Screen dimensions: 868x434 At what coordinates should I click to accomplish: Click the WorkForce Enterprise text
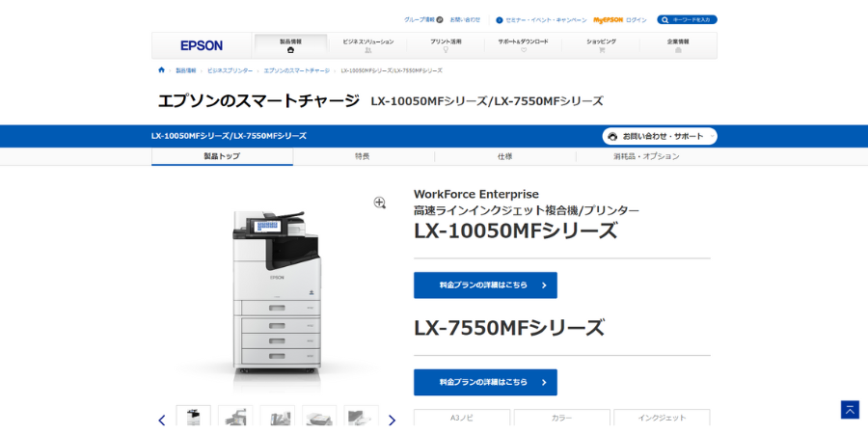[476, 194]
